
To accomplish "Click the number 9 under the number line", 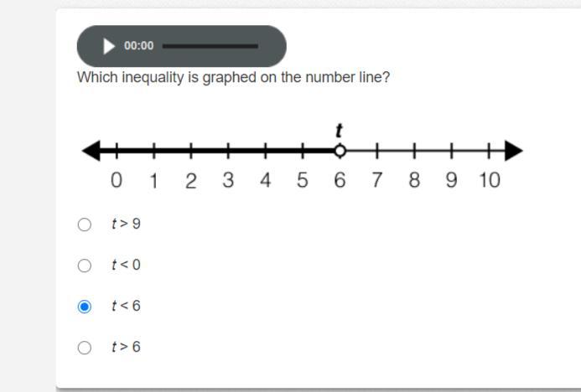I will [451, 180].
